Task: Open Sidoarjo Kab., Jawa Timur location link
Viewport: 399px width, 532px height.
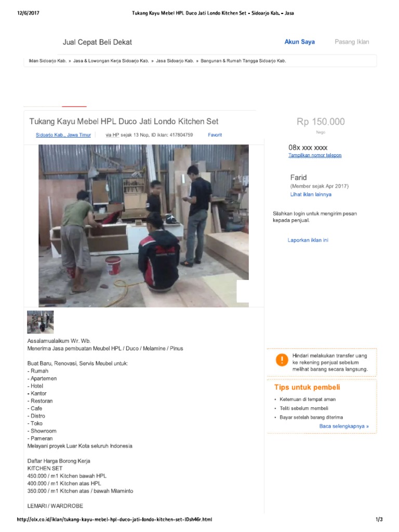Action: pyautogui.click(x=63, y=135)
